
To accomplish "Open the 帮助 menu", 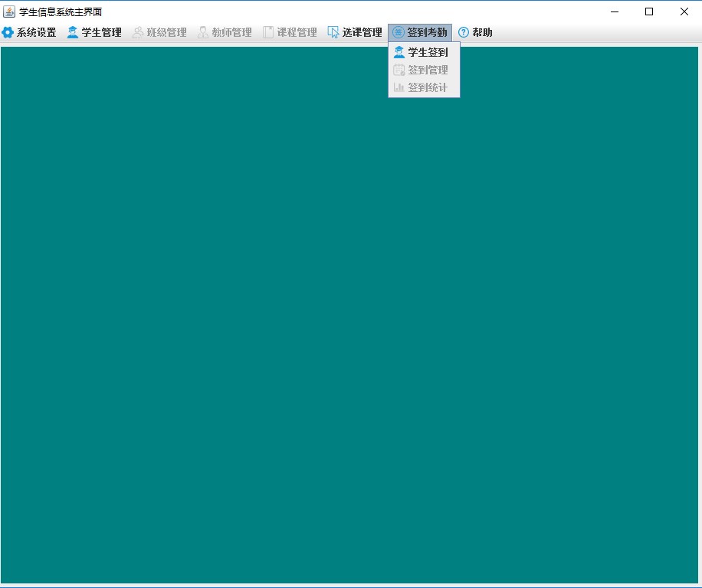I will pos(475,32).
